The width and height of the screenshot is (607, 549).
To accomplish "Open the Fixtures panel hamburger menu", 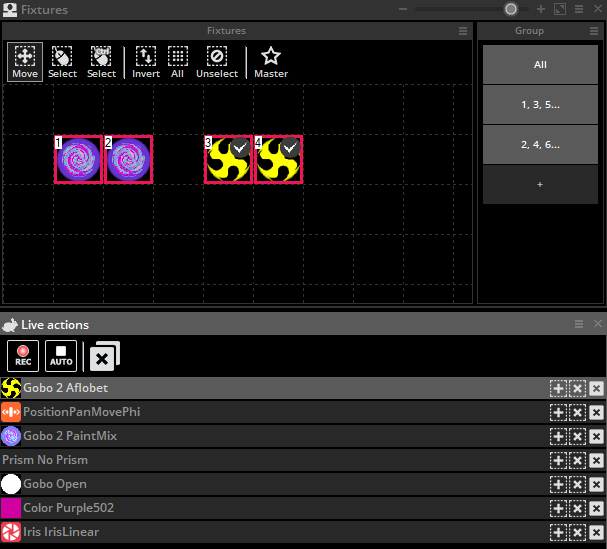I will tap(462, 31).
